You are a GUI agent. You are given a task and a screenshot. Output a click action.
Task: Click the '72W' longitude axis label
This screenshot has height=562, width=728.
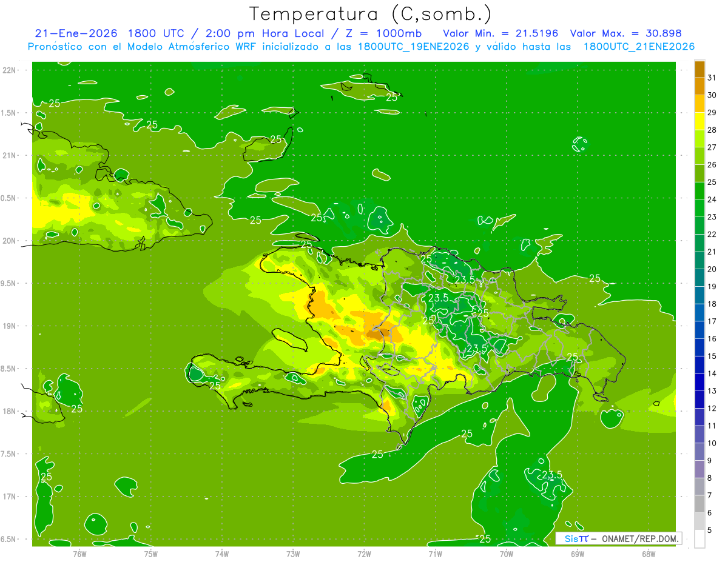364,554
